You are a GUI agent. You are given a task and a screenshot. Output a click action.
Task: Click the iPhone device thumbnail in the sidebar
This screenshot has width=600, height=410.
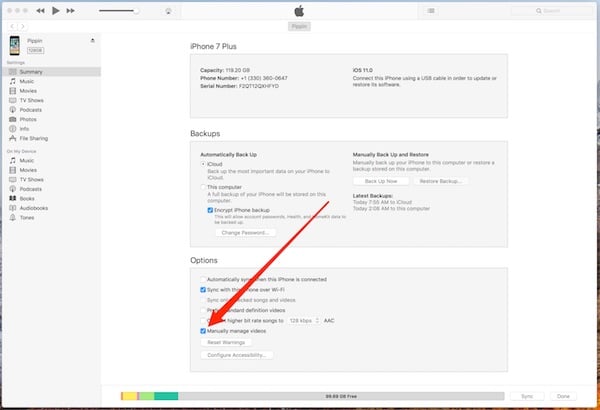(x=15, y=45)
